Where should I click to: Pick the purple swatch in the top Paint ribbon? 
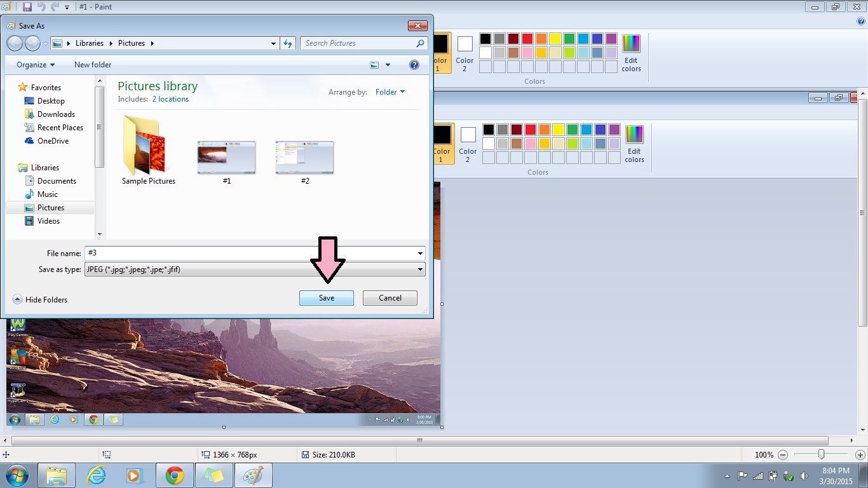[x=611, y=39]
